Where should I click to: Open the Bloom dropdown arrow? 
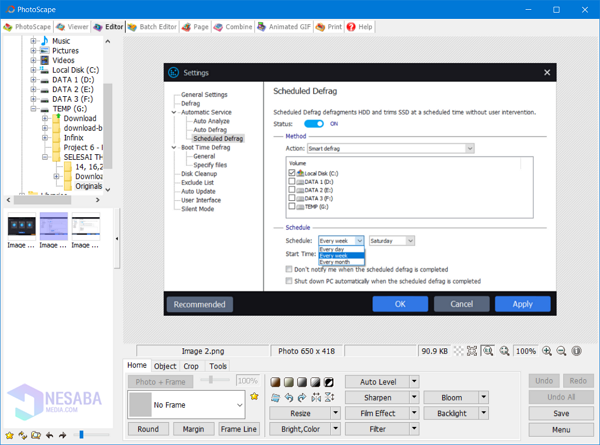(x=484, y=397)
